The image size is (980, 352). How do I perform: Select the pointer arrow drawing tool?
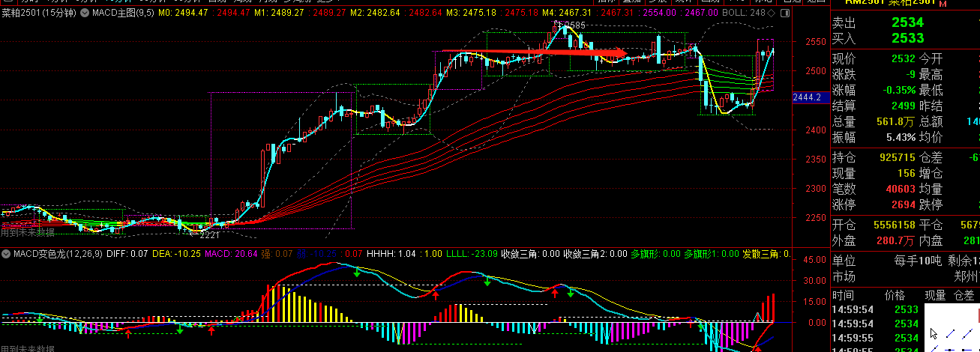click(x=934, y=334)
